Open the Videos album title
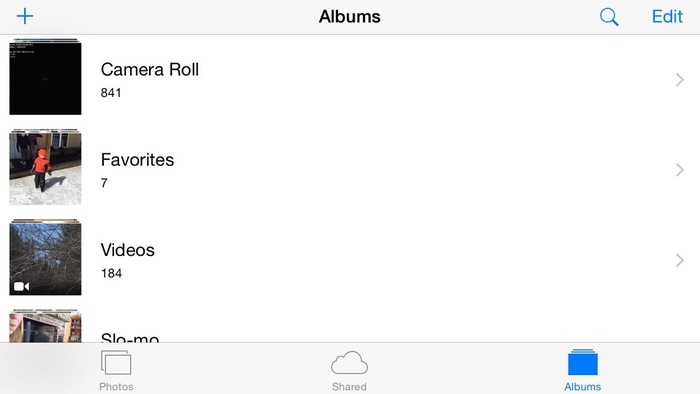 point(127,250)
